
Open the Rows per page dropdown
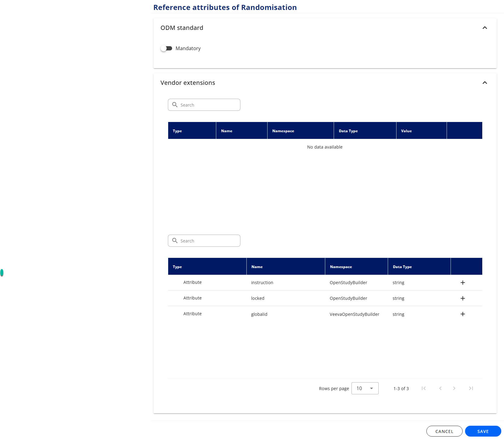[365, 388]
